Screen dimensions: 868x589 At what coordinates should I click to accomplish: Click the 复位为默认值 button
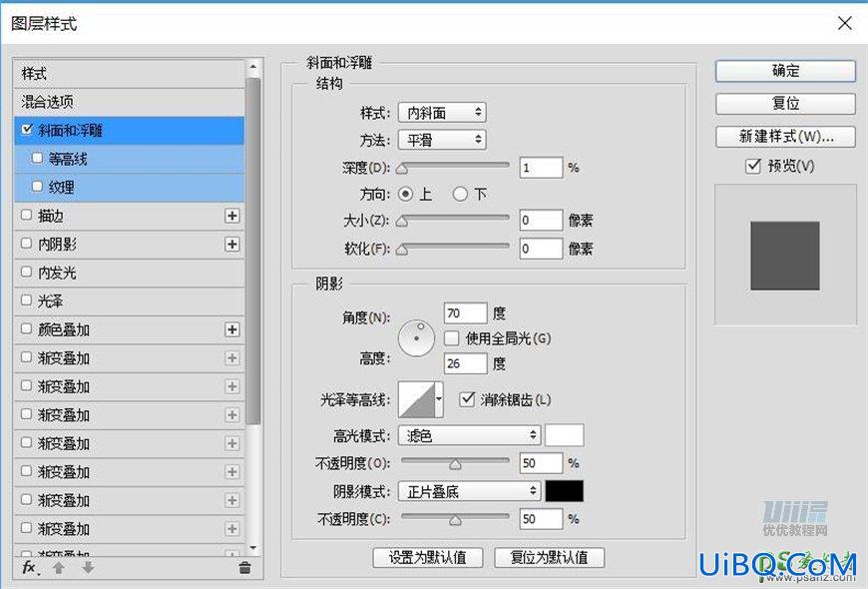tap(549, 557)
